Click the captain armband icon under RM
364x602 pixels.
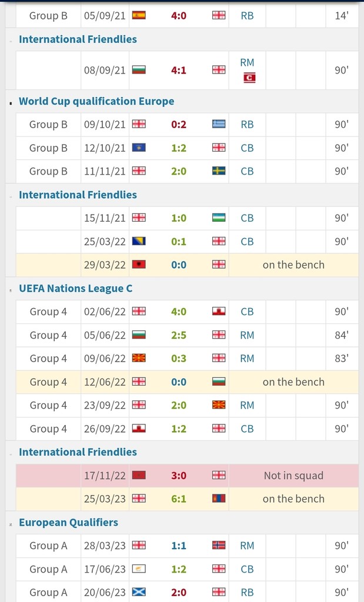click(249, 78)
